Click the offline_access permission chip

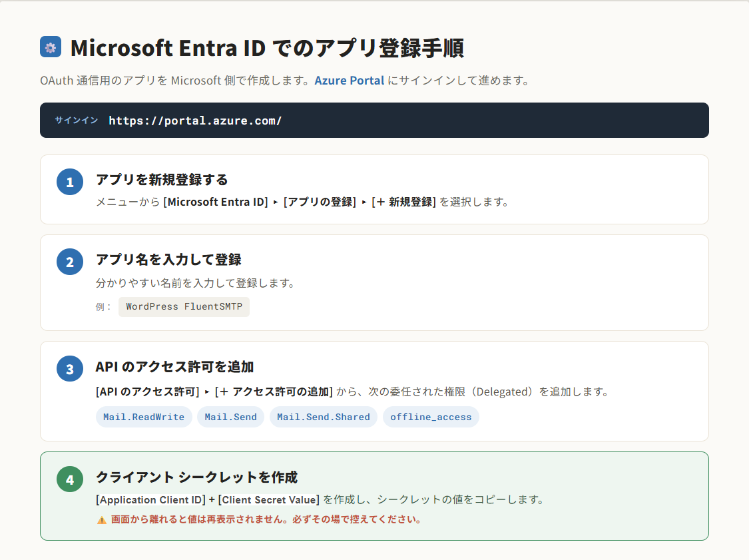click(x=431, y=417)
